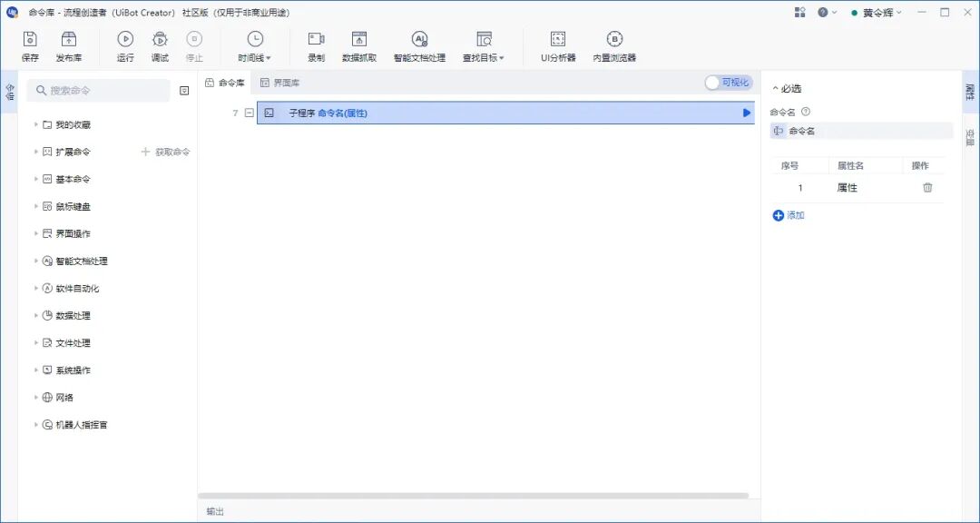Select the 网络 tree item

pos(64,398)
